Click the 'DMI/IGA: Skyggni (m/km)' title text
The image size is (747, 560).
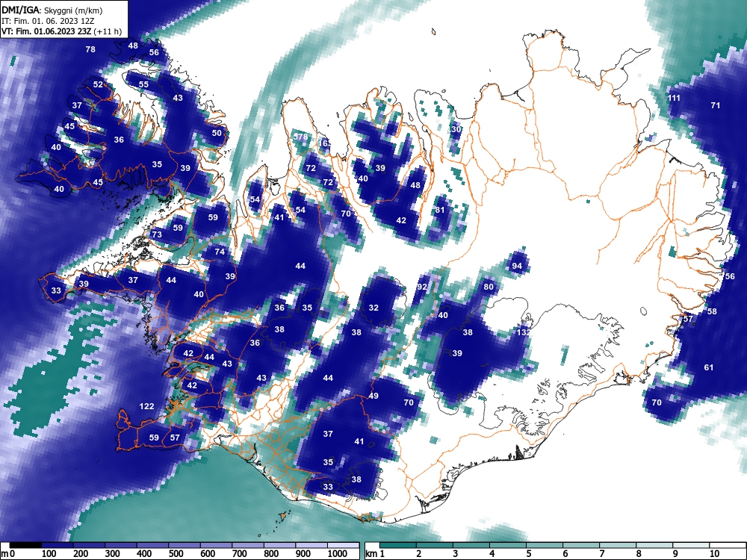coord(52,10)
